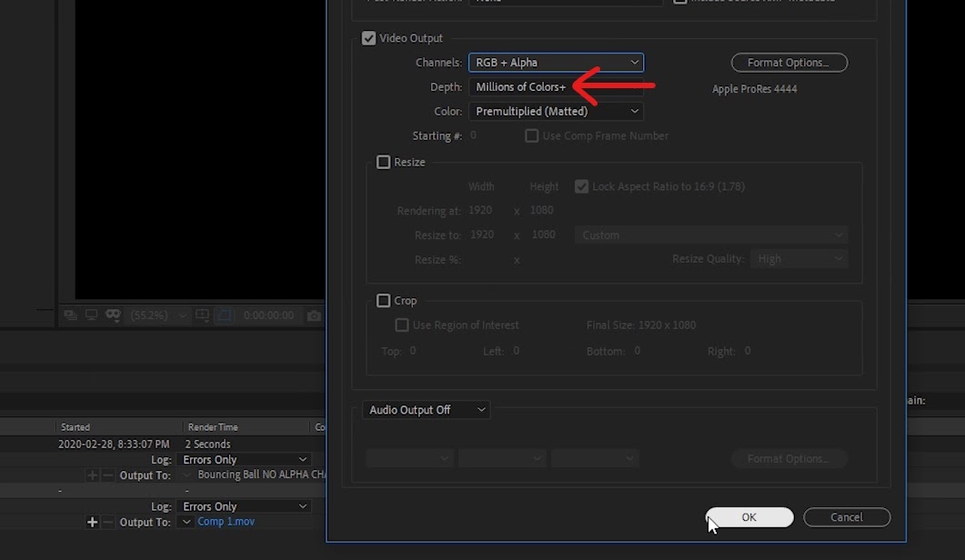Open the Channels RGB + Alpha dropdown
The width and height of the screenshot is (965, 560).
(x=557, y=62)
